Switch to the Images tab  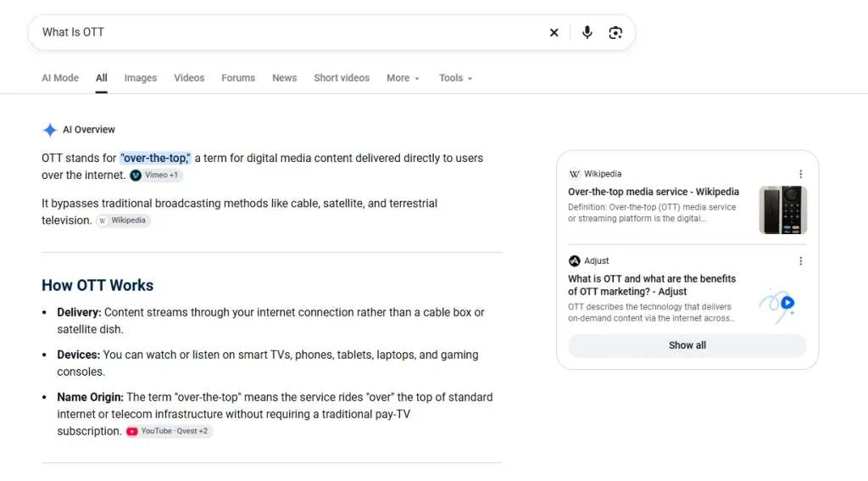(141, 78)
